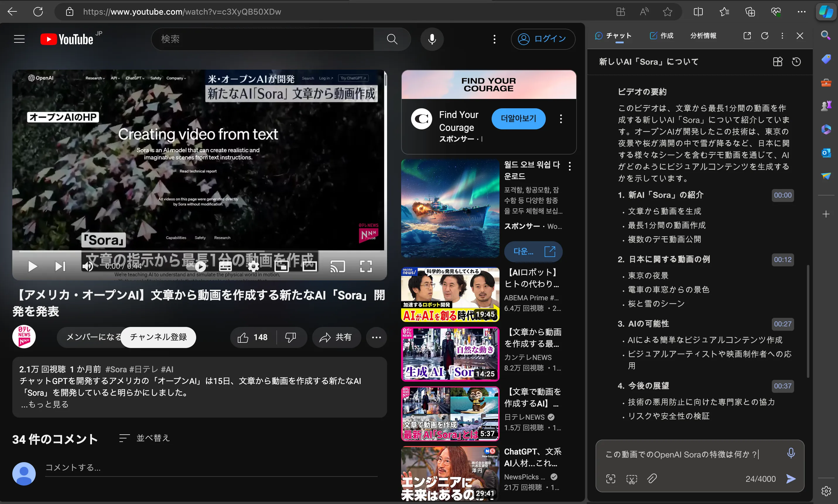The image size is (838, 504).
Task: Click the ログイン sign-in button
Action: pyautogui.click(x=543, y=39)
